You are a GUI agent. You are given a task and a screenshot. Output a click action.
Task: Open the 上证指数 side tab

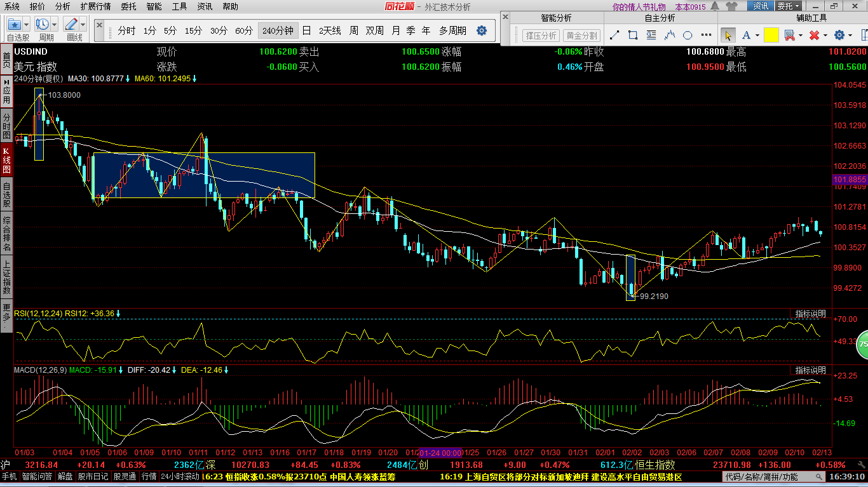click(x=6, y=277)
